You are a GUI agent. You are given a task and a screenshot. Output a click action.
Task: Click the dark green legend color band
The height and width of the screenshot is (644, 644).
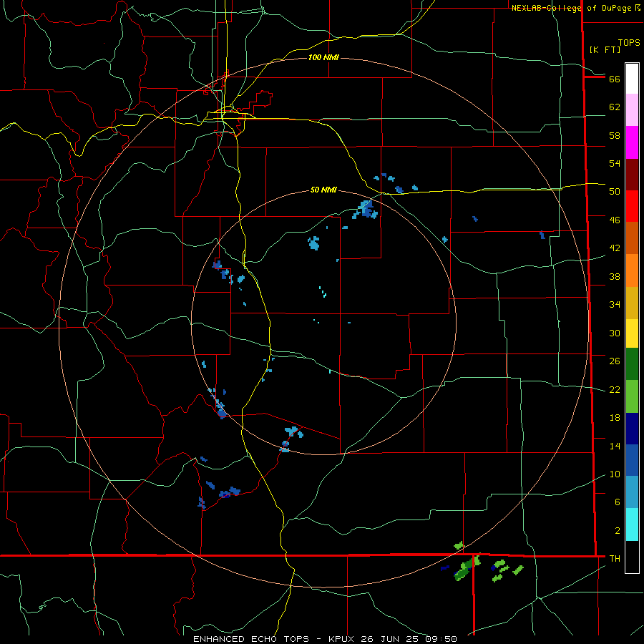point(632,364)
